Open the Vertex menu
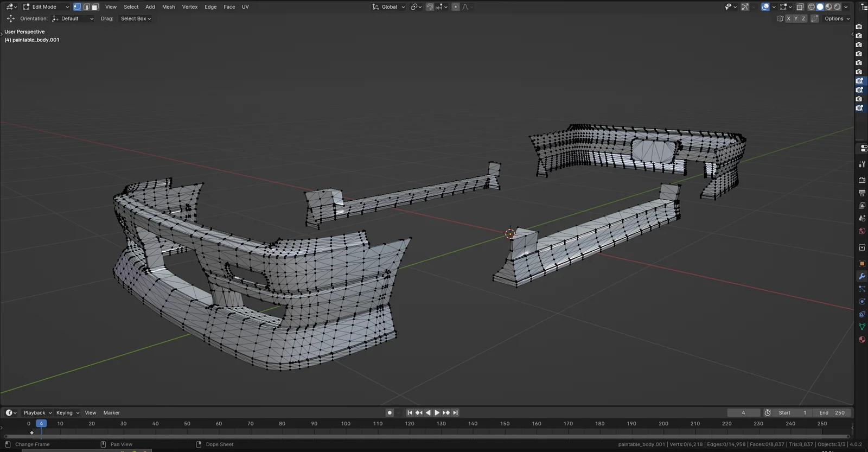 point(190,7)
